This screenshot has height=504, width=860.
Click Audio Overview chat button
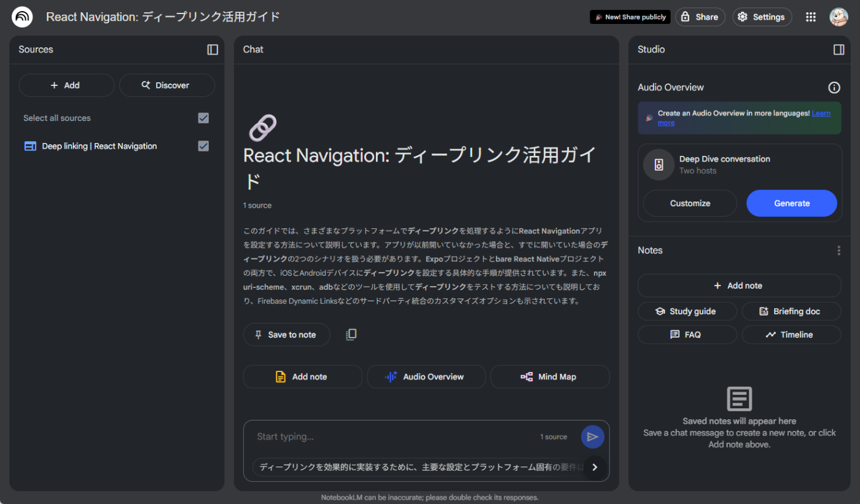click(x=426, y=377)
